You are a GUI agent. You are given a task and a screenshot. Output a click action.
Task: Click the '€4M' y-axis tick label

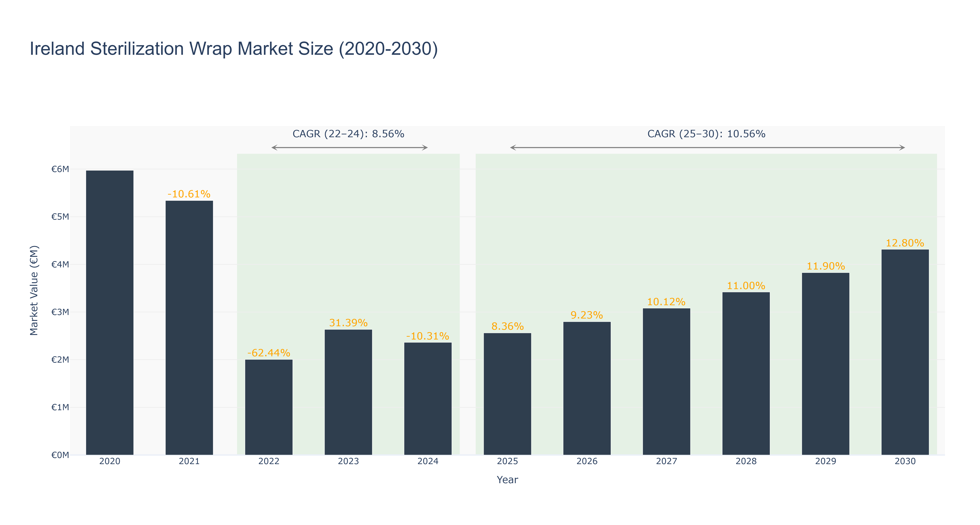tap(60, 264)
